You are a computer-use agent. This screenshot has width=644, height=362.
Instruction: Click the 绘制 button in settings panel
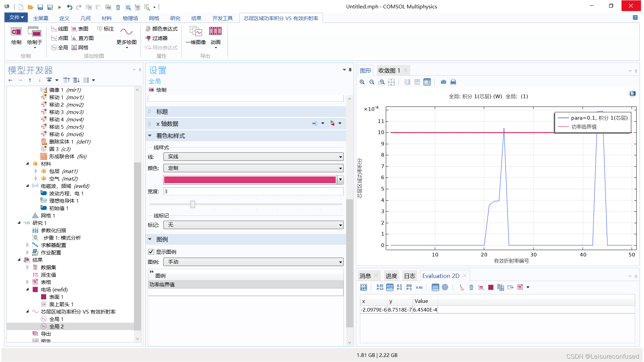coord(158,90)
